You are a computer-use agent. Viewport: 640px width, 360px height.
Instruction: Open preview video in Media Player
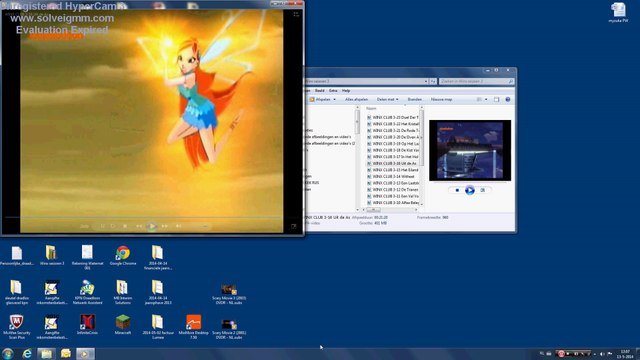(x=482, y=190)
